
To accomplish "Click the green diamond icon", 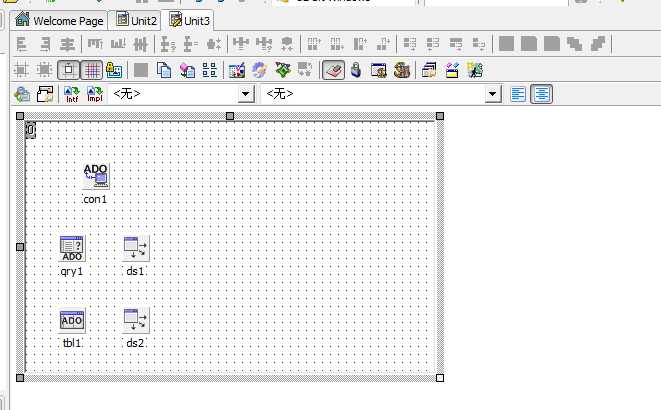I will [x=282, y=70].
